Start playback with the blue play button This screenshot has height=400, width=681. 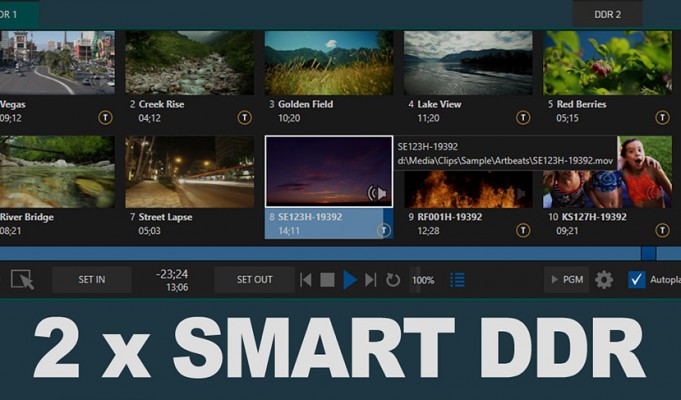pos(350,280)
